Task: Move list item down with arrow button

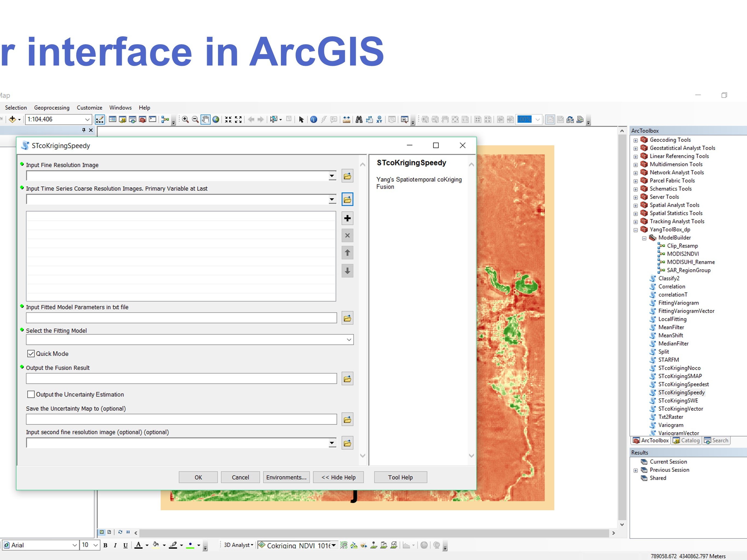Action: (x=347, y=271)
